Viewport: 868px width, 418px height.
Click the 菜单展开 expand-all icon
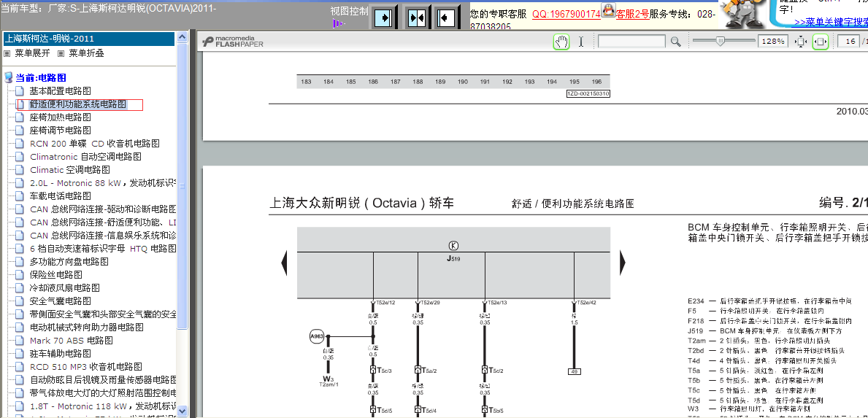(x=7, y=54)
